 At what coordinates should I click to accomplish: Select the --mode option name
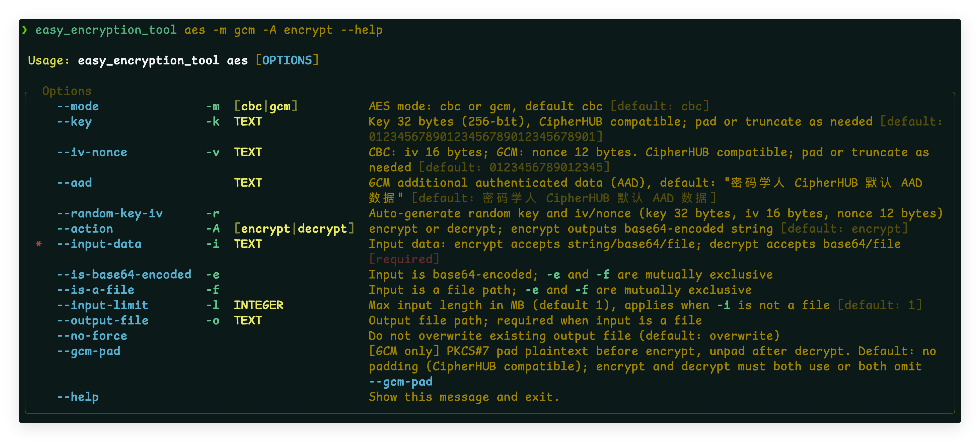pyautogui.click(x=78, y=106)
